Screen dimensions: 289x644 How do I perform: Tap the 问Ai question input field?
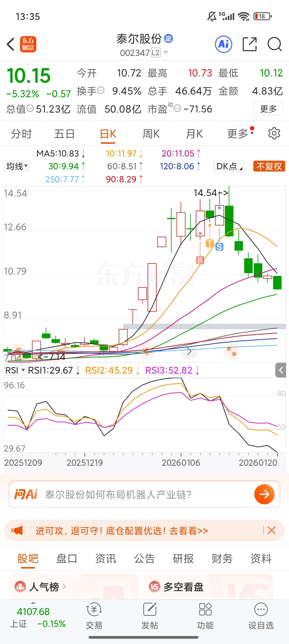pyautogui.click(x=144, y=494)
